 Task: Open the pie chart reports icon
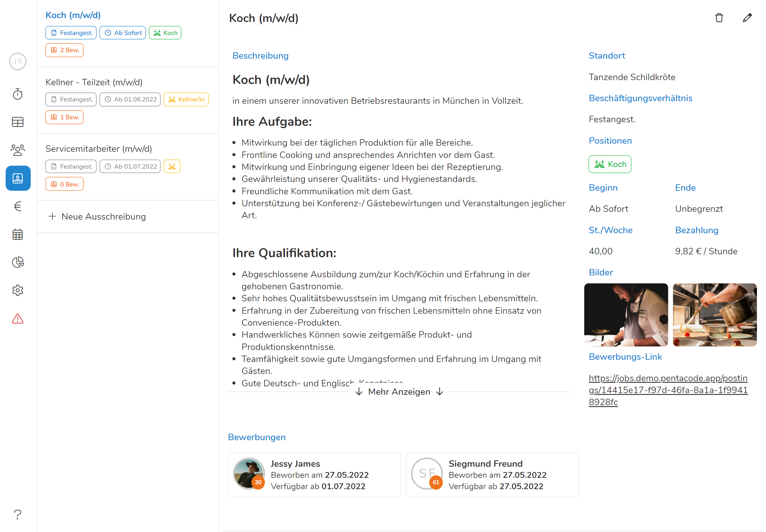tap(18, 262)
